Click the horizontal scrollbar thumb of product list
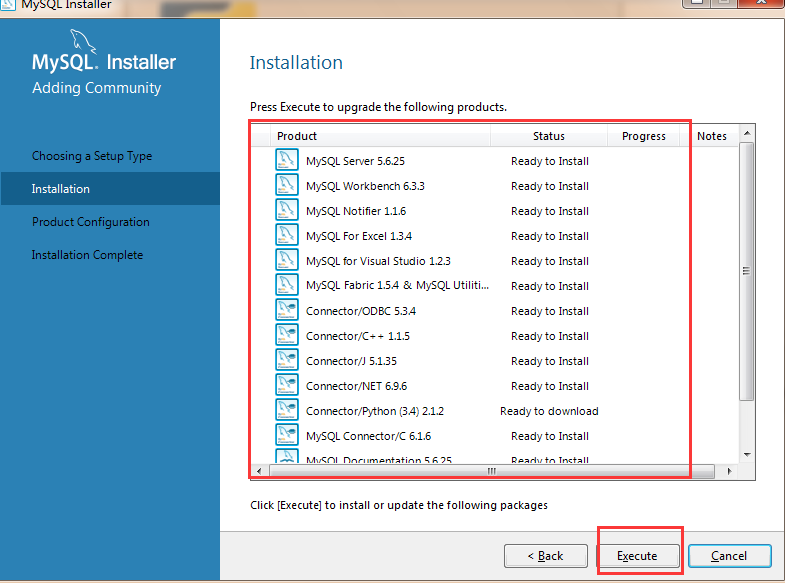Screen dimensions: 785x583 click(492, 471)
